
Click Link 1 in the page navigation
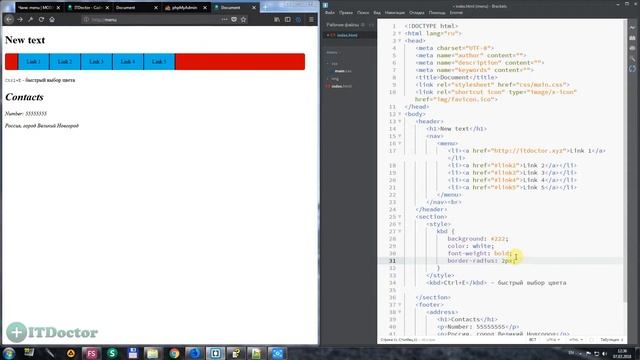33,62
